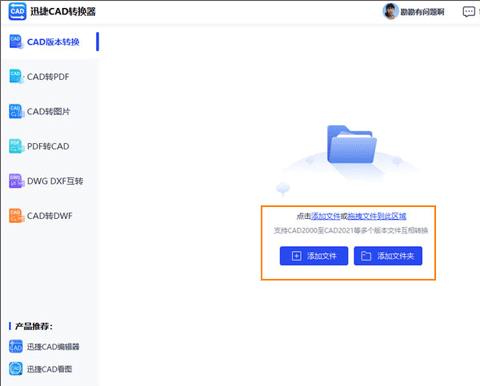Screen dimensions: 480x386
Task: Select the CAD转图片 tab
Action: (x=50, y=111)
